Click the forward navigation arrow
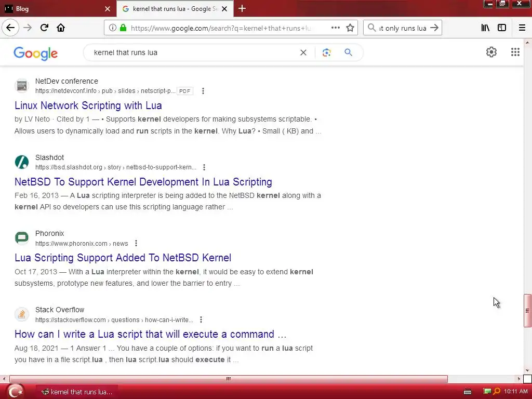The height and width of the screenshot is (399, 532). coord(28,28)
